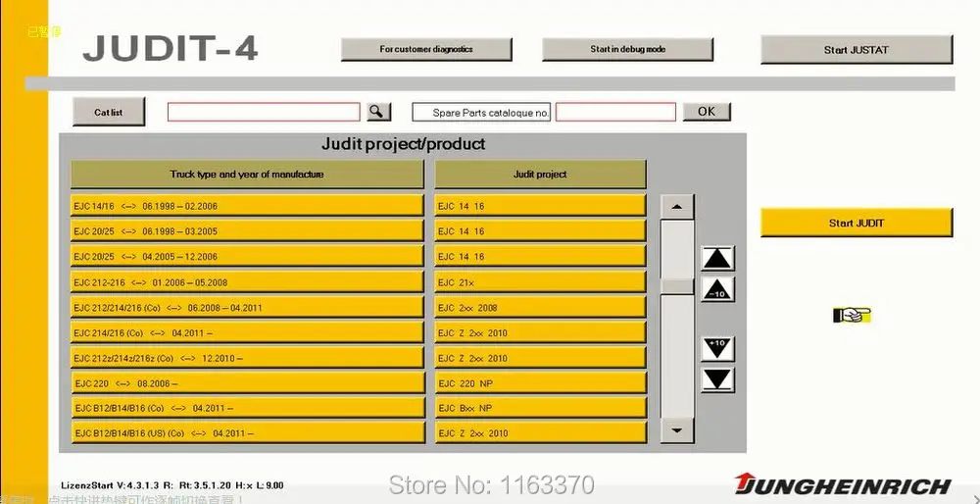Select EJC 2xx 2008 project entry
Screen dimensions: 980x504
[540, 308]
